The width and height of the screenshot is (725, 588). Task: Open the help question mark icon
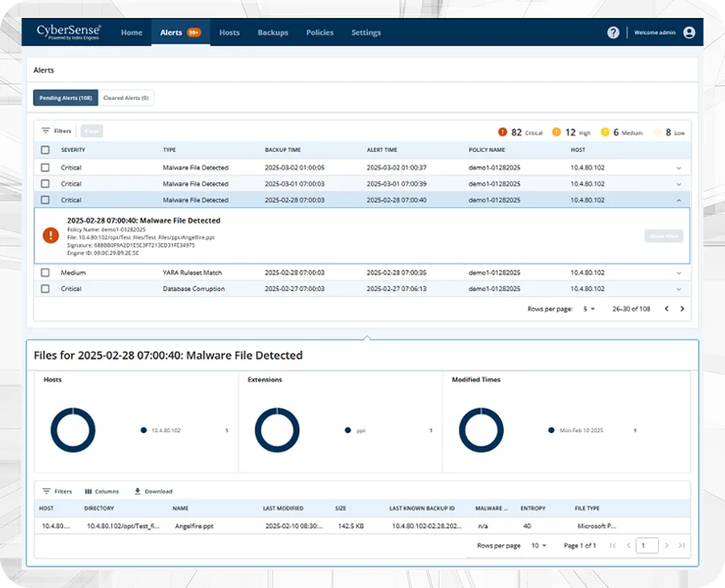613,33
